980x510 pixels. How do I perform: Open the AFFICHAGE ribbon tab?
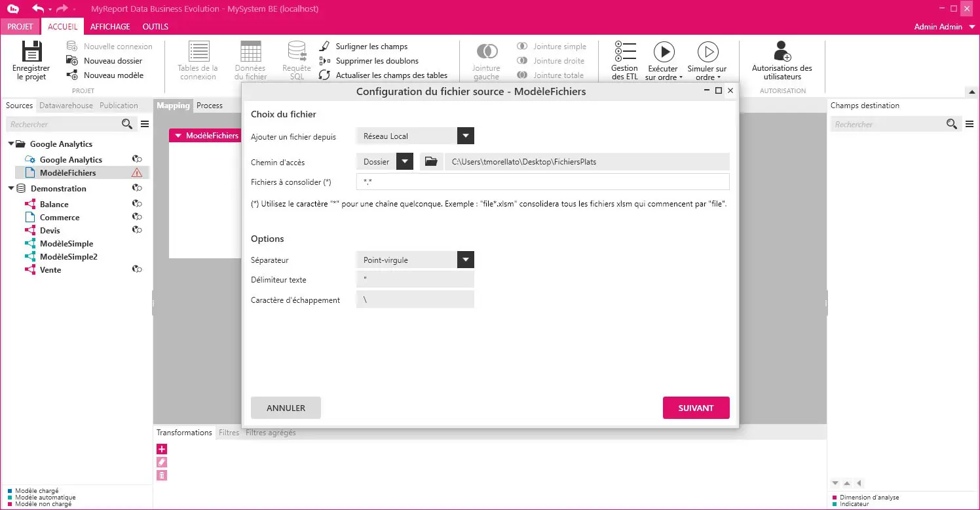110,27
